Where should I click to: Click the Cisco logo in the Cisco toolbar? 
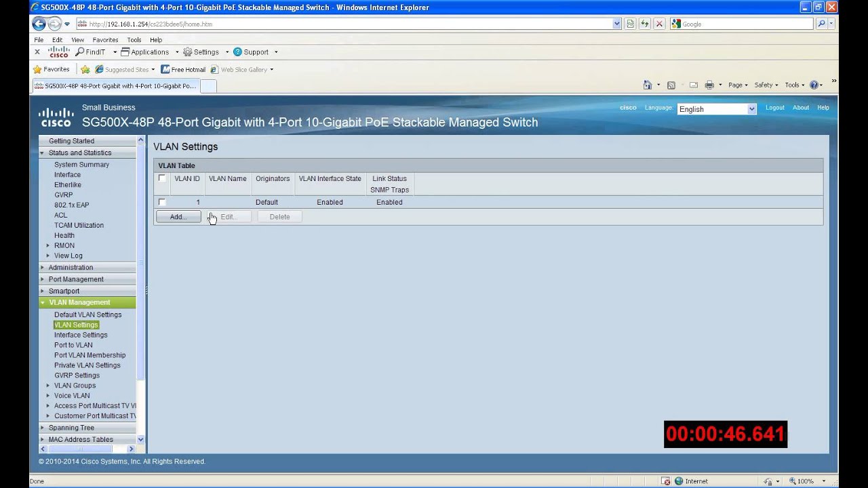59,52
